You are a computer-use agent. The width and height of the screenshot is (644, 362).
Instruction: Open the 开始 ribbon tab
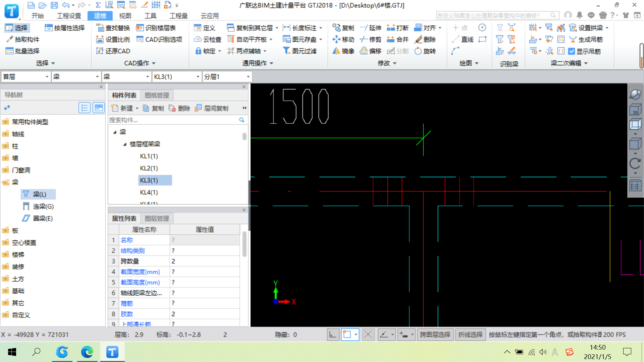(38, 16)
